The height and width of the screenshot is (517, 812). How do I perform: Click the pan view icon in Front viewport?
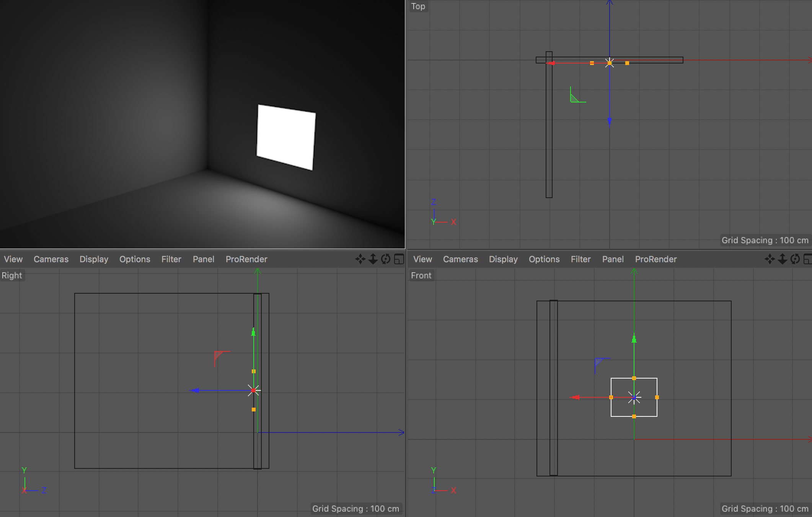coord(770,259)
